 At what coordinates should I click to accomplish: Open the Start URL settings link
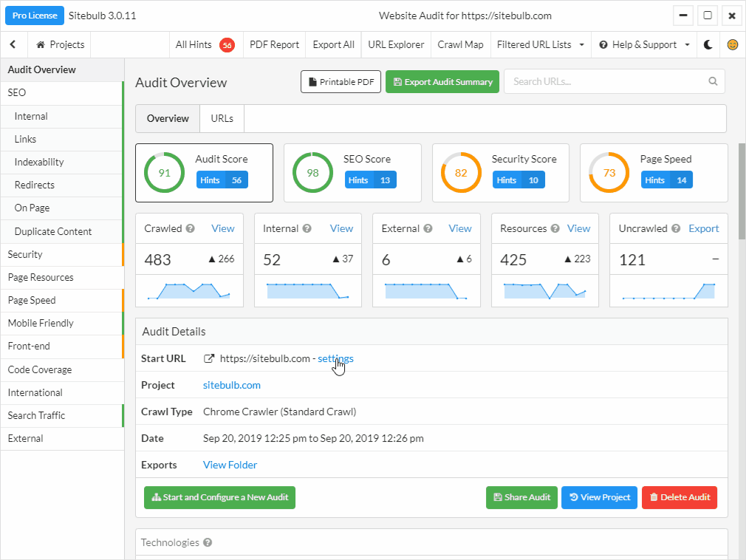(335, 359)
